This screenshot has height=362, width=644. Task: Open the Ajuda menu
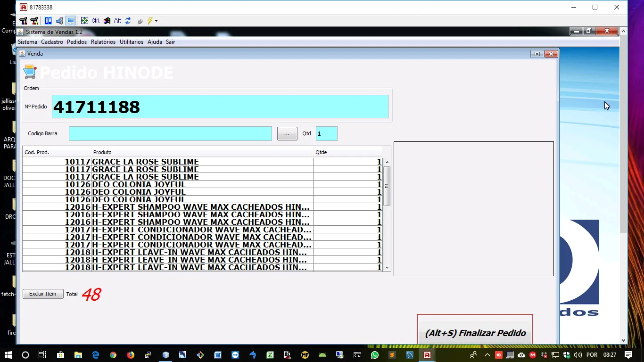tap(155, 42)
